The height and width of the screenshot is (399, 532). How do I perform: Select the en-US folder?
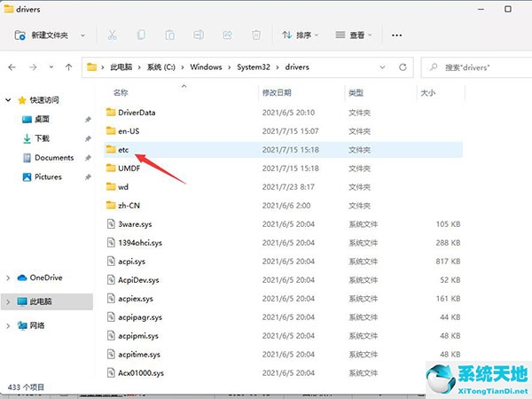(284, 131)
